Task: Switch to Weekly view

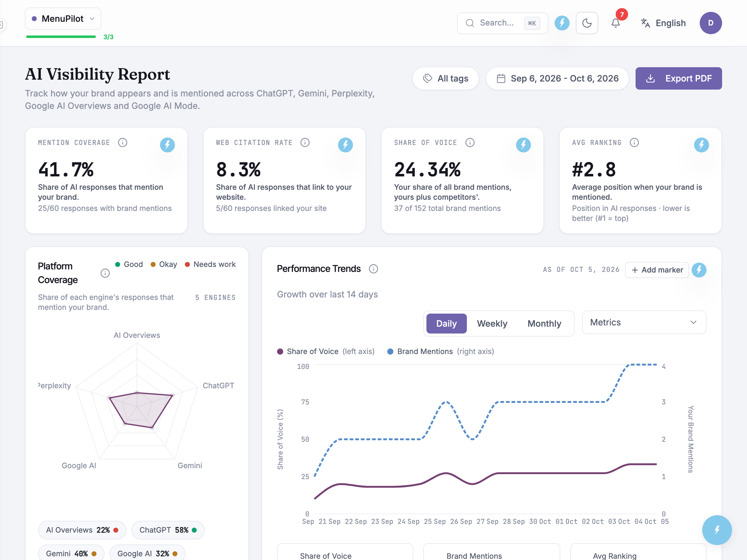Action: [492, 323]
